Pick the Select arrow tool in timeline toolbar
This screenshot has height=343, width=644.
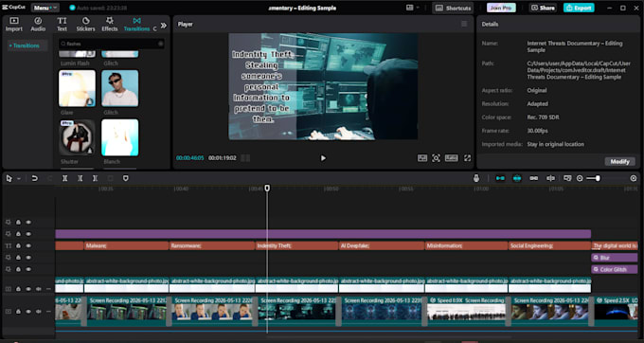click(9, 178)
